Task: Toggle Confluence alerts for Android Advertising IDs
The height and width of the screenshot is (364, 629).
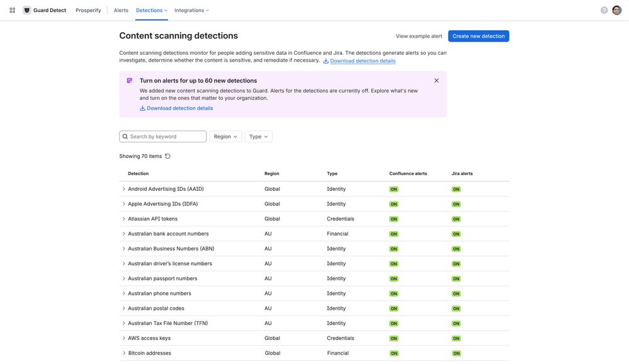Action: pos(394,190)
